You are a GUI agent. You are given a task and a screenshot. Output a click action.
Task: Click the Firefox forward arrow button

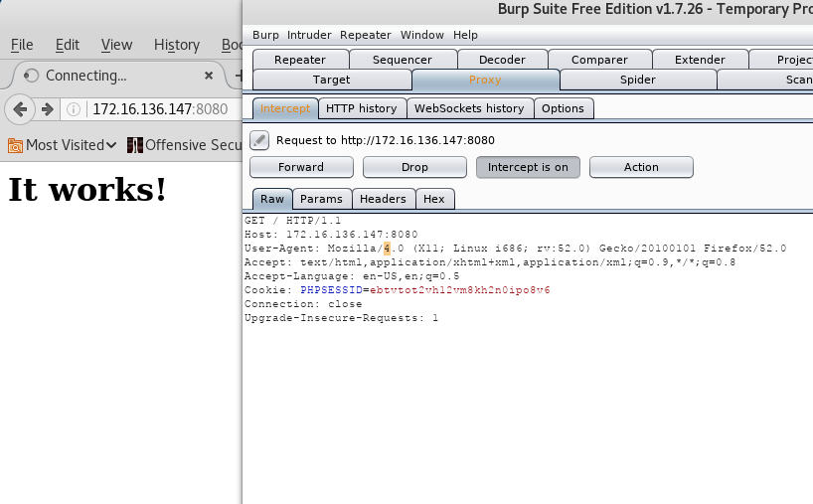point(48,109)
